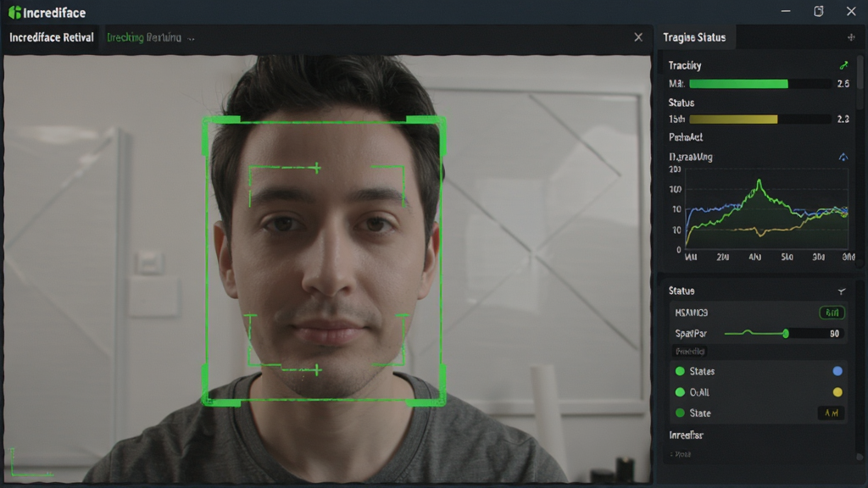Maximize the Incrediface window
The image size is (868, 488).
click(x=819, y=12)
